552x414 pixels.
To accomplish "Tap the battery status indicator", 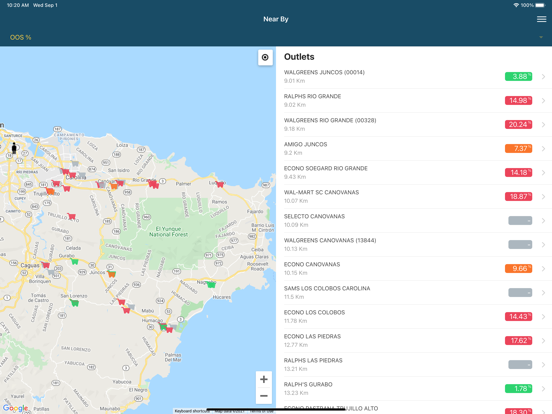I will point(540,5).
